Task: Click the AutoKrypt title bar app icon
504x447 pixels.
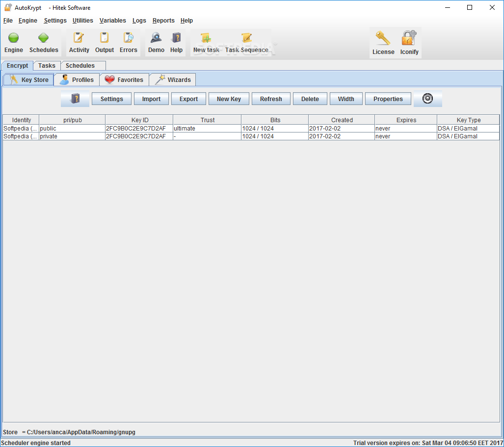Action: coord(8,7)
